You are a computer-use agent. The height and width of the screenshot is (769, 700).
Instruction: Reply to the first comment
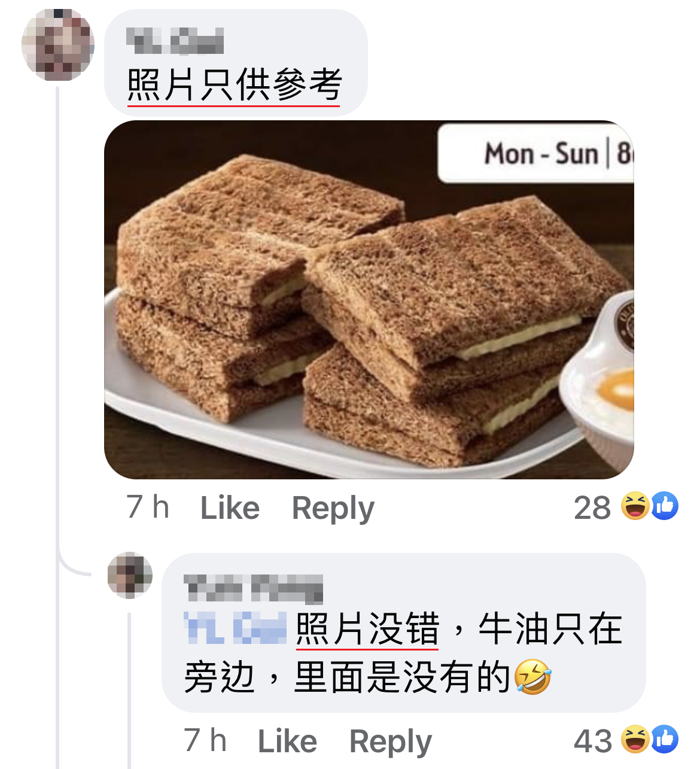click(333, 509)
